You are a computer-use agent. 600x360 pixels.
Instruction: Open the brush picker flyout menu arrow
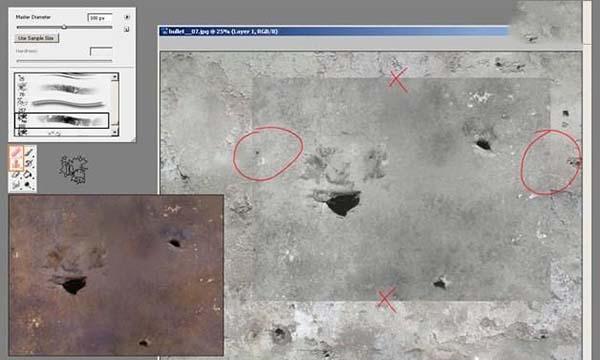click(127, 17)
